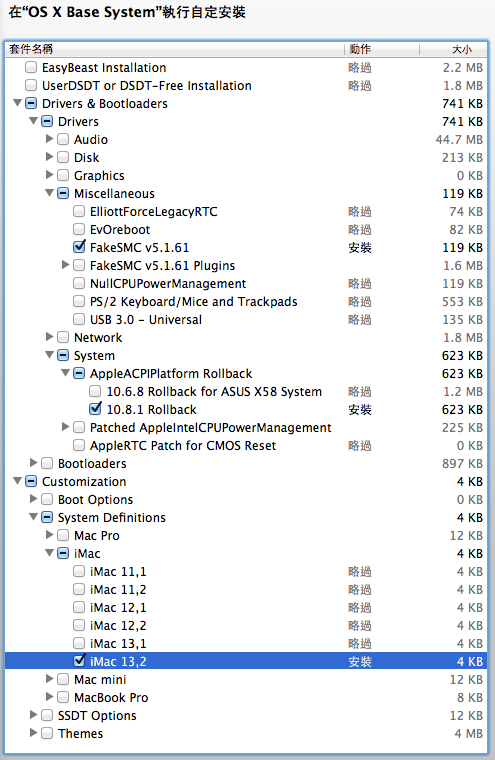Tick the EvOreboot checkbox

point(79,229)
